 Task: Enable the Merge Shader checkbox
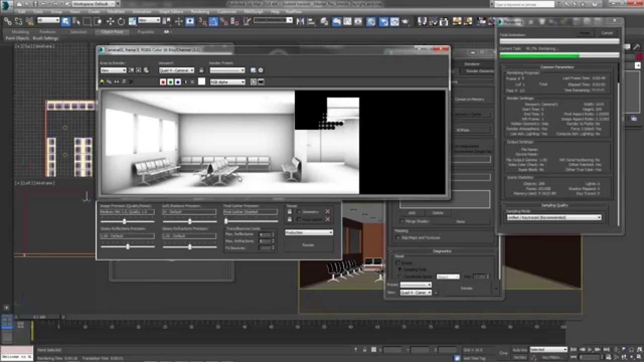(x=402, y=221)
